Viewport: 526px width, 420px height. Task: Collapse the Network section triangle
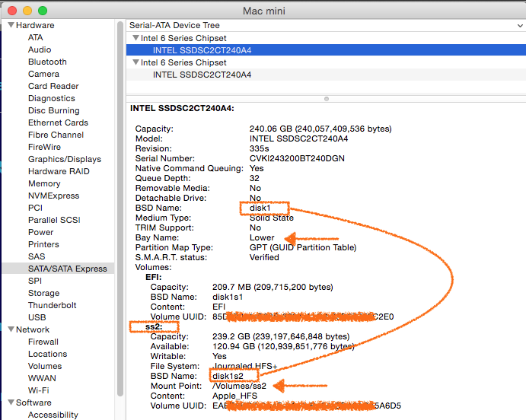[x=11, y=329]
